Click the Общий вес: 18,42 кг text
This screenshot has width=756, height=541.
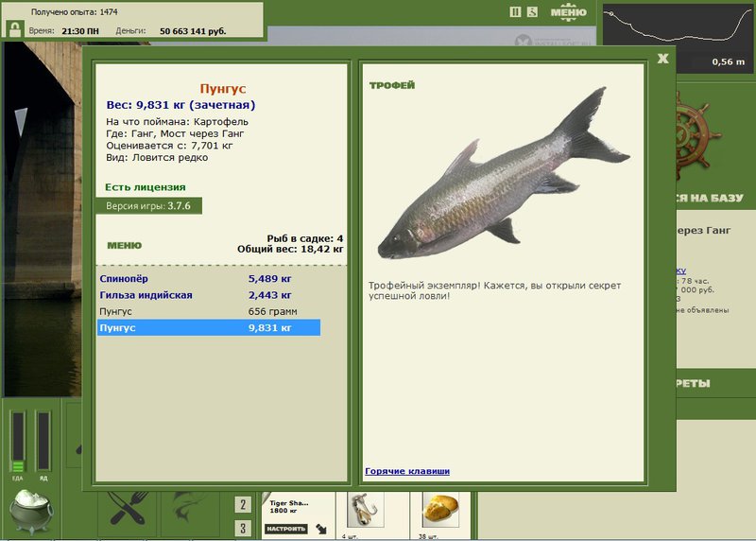click(290, 249)
